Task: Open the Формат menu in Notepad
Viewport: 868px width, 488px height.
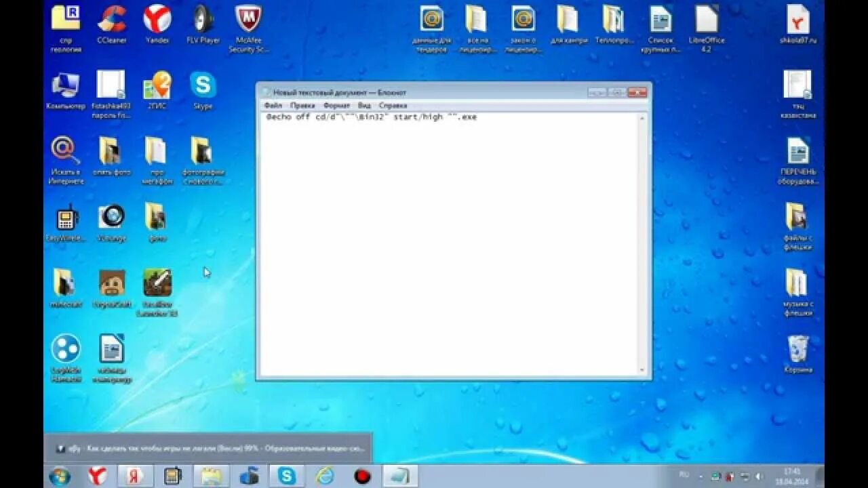Action: click(x=336, y=106)
